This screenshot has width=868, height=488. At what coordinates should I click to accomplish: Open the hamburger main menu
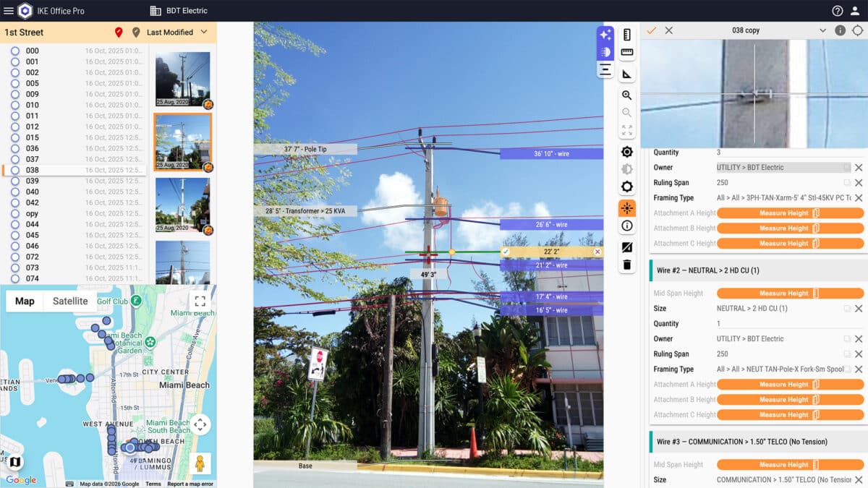[x=9, y=11]
